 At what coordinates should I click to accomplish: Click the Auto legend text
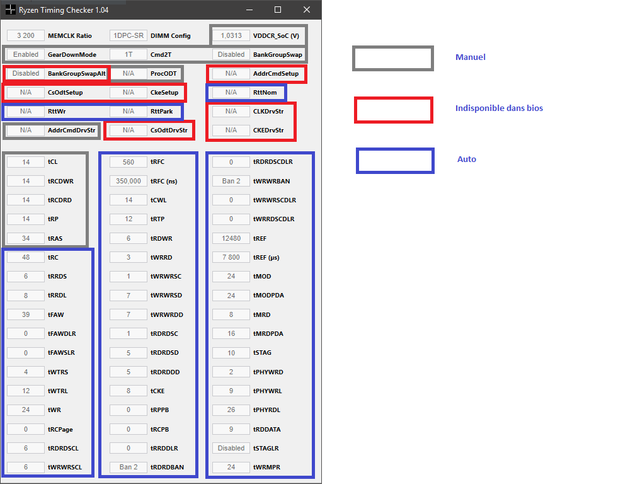(467, 159)
